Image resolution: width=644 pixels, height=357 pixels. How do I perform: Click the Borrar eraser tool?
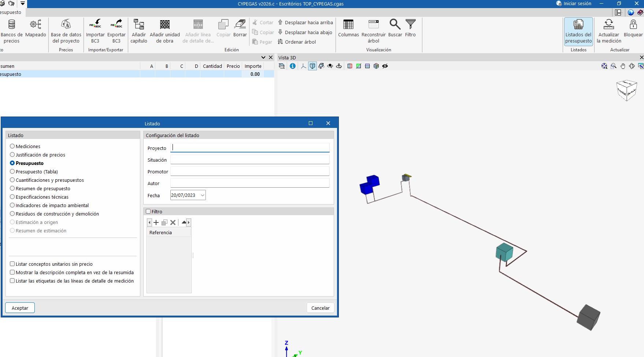pos(240,28)
